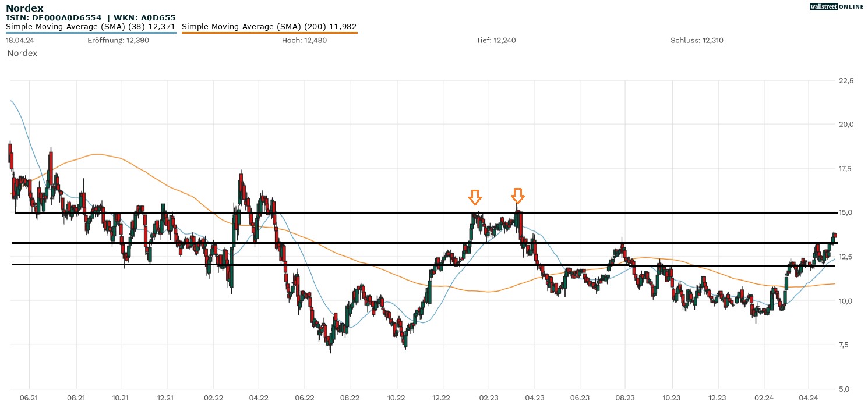Screen dimensions: 868x401
Task: Select the 12.22 label on the time axis
Action: click(x=442, y=398)
